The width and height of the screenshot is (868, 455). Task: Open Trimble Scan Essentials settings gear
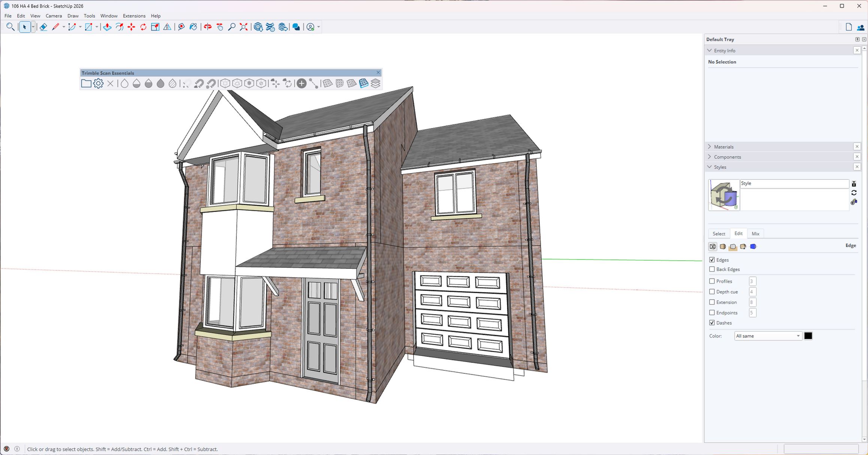click(98, 84)
